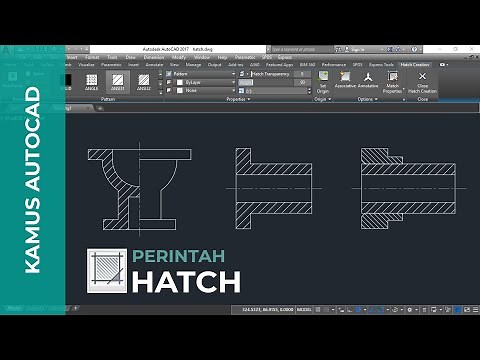480x360 pixels.
Task: Toggle the drawing grid display
Action: (x=318, y=310)
